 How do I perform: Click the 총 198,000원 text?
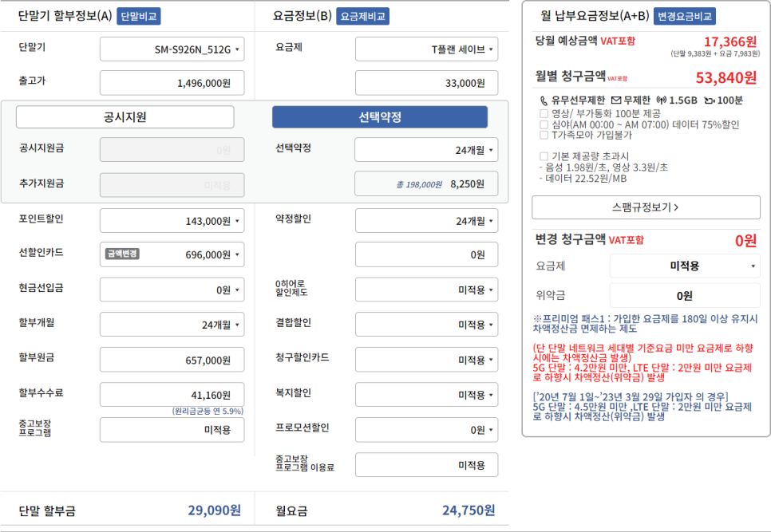pos(419,185)
